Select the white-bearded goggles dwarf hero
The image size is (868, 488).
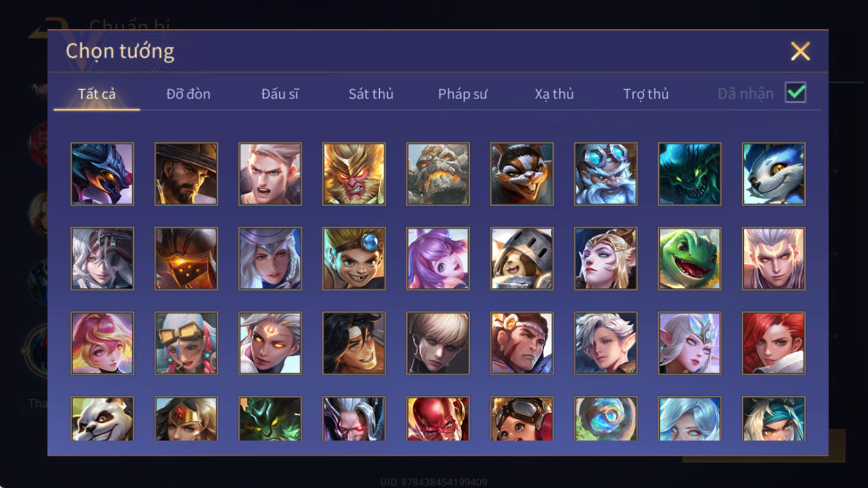(x=606, y=174)
